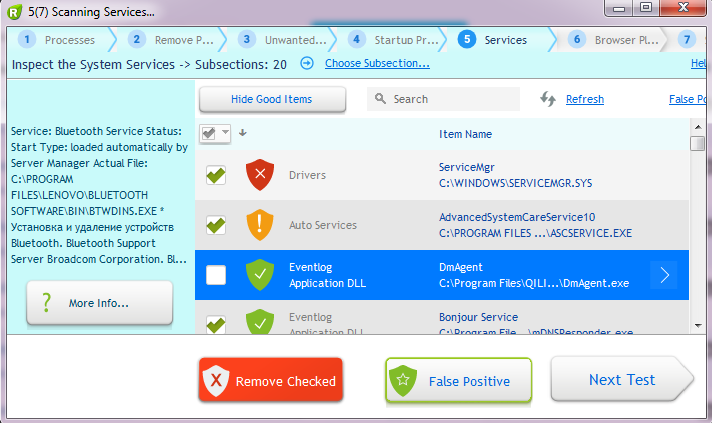
Task: Minimize the scanning window
Action: 618,8
